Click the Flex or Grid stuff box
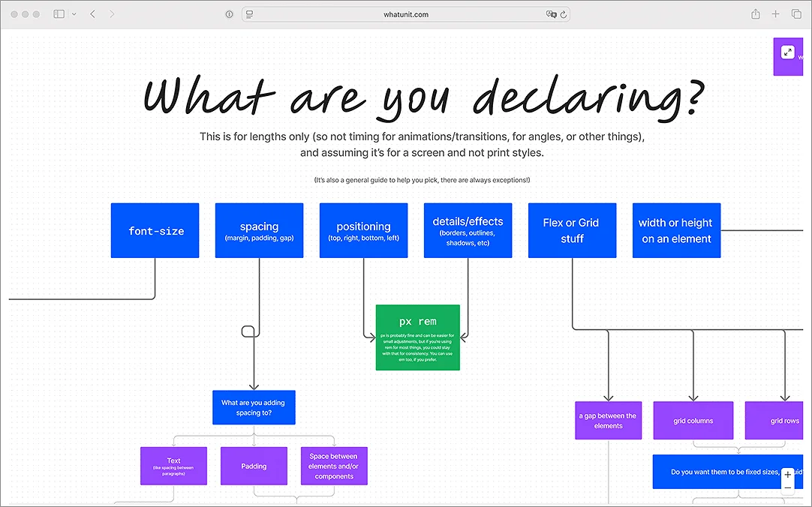Image resolution: width=812 pixels, height=507 pixels. (573, 230)
